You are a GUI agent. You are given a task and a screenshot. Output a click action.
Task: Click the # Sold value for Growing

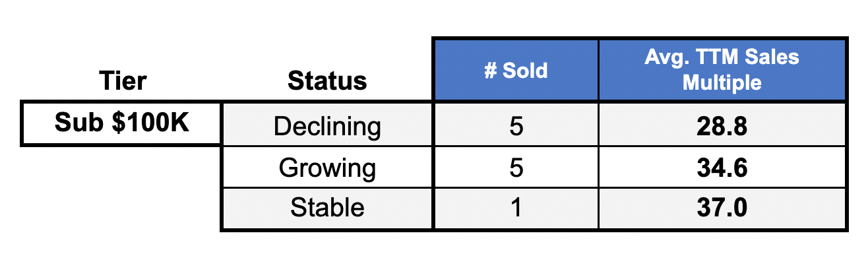[x=516, y=168]
